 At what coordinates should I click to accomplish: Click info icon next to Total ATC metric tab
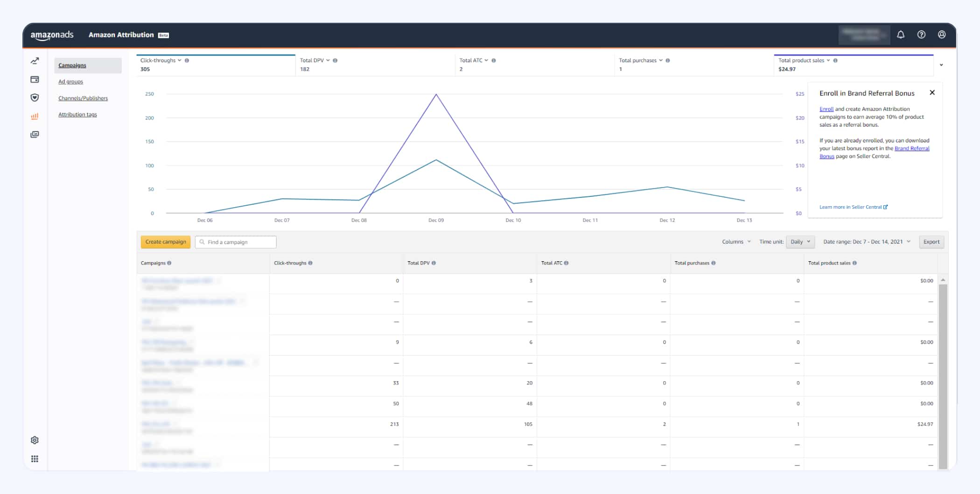point(494,60)
